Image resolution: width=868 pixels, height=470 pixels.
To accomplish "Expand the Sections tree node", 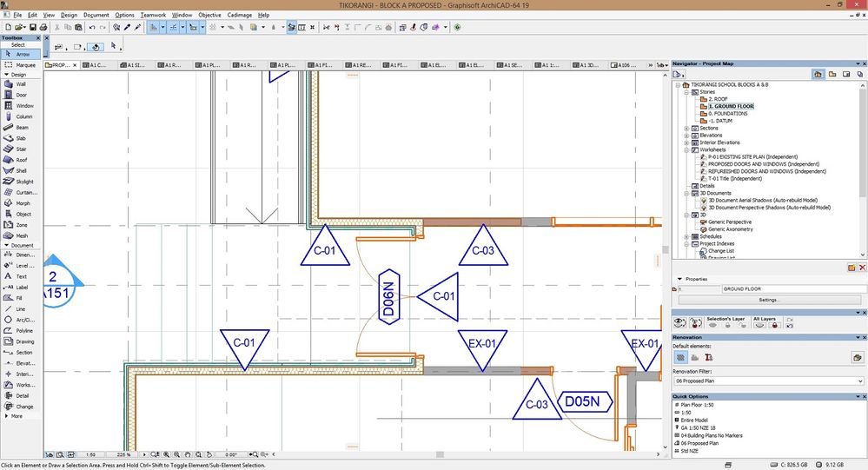I will (x=686, y=128).
